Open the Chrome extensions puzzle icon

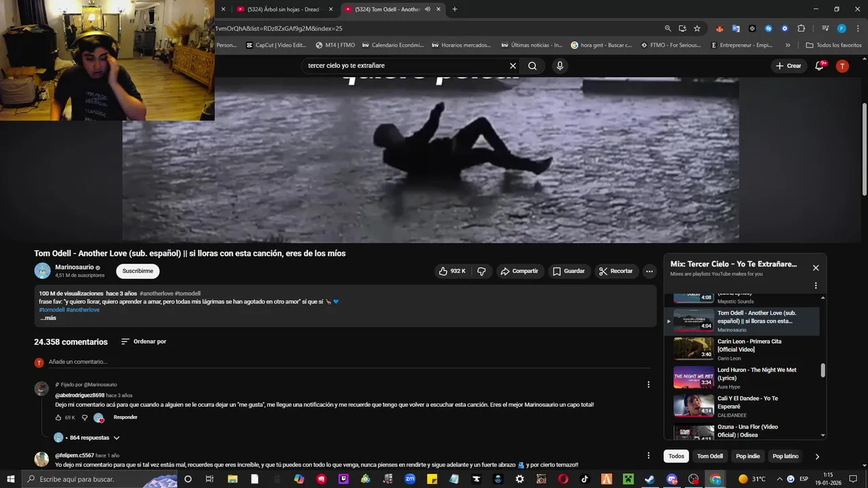tap(802, 28)
